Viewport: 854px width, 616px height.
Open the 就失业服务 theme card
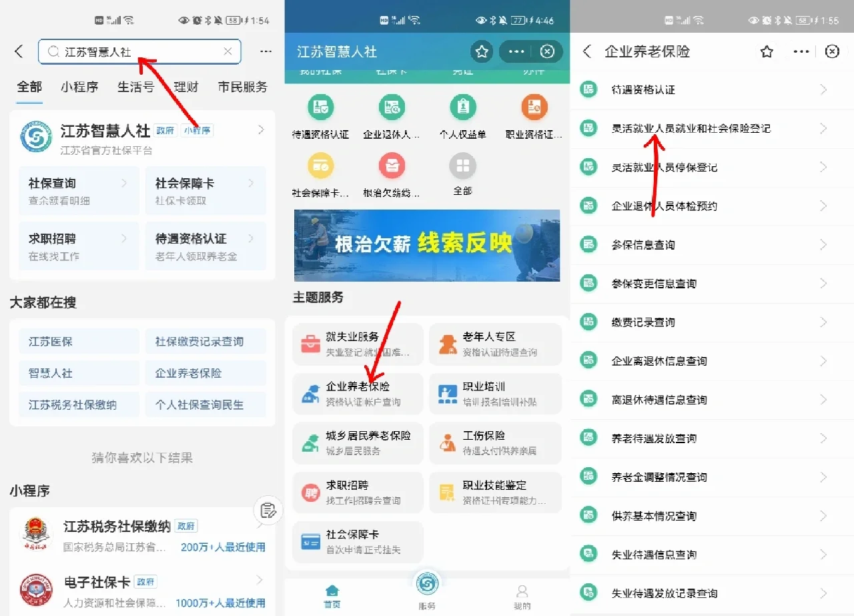358,344
